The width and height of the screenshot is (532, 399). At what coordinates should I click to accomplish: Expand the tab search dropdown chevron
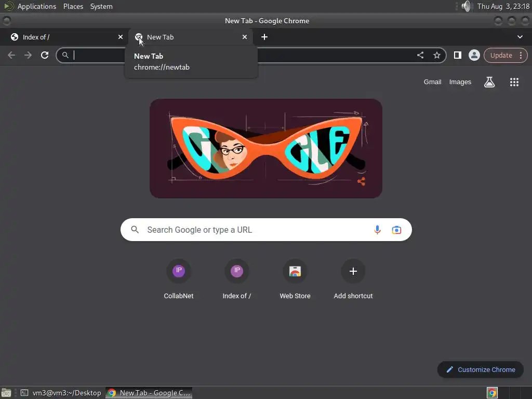pos(520,37)
